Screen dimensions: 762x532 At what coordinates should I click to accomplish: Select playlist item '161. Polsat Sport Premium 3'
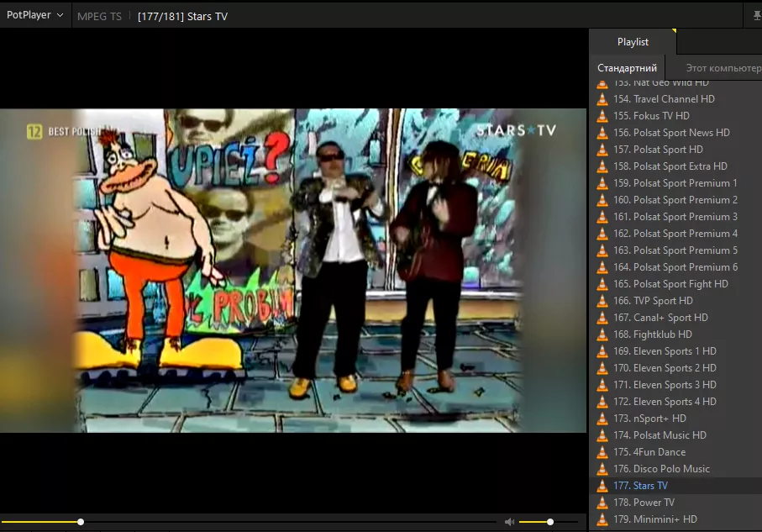(x=675, y=217)
